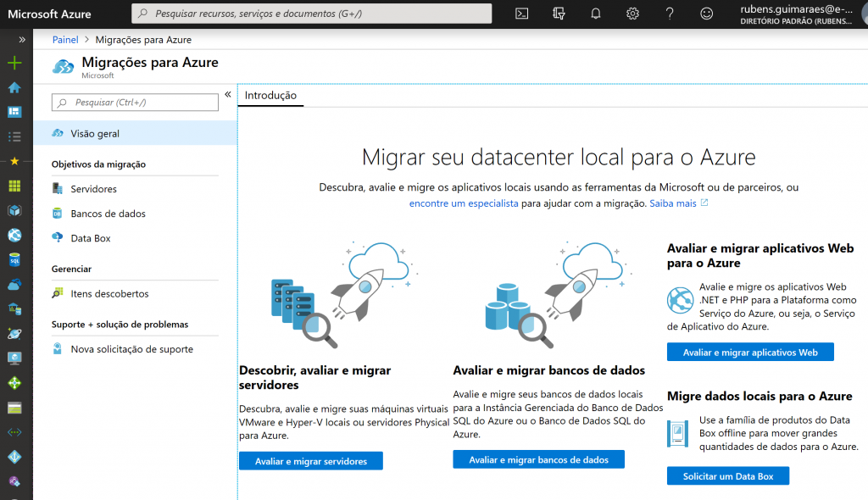
Task: Switch to the Introdução tab
Action: (270, 96)
